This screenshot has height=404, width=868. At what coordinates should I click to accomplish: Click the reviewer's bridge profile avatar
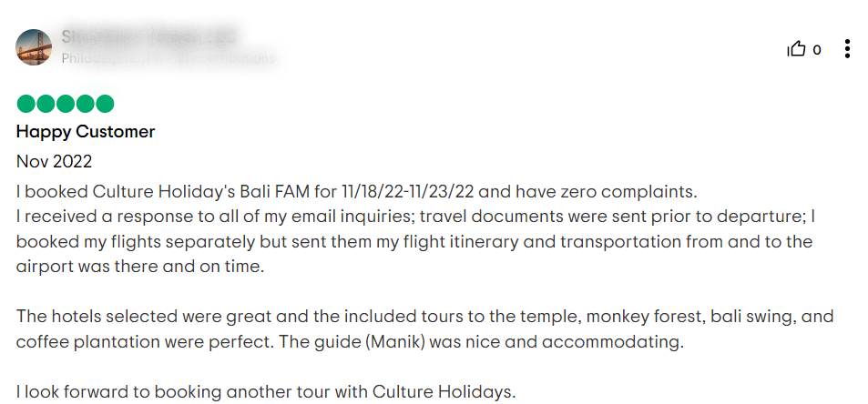[x=34, y=47]
